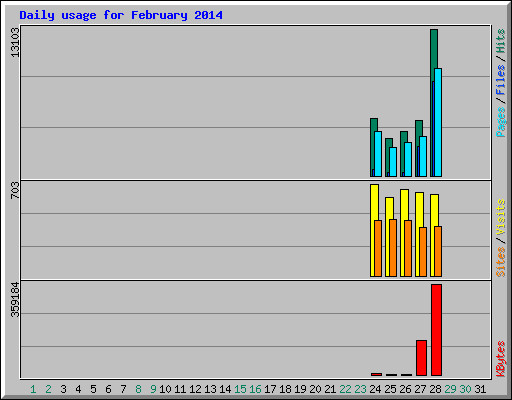Viewport: 512px width, 400px height.
Task: Select the cyan Pages bar for day 28
Action: pyautogui.click(x=438, y=123)
